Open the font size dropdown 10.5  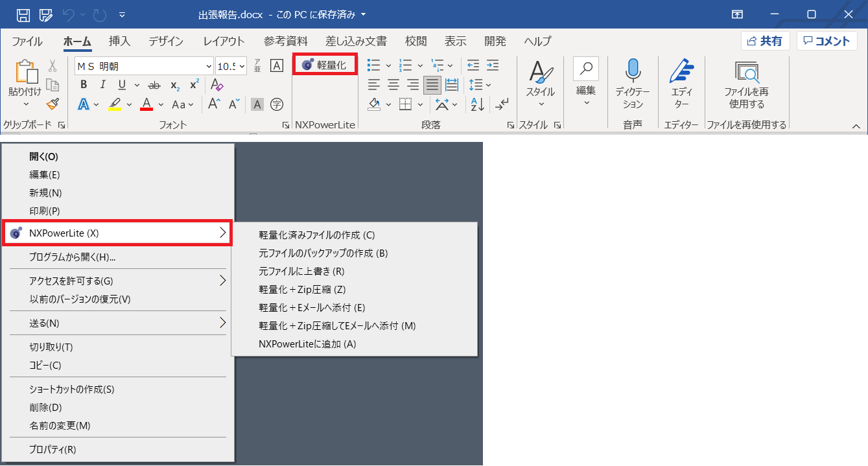242,66
